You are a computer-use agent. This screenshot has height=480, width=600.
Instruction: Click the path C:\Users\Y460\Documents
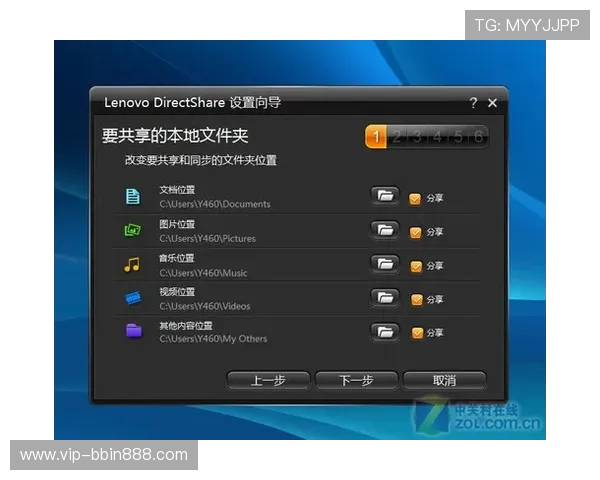[215, 204]
